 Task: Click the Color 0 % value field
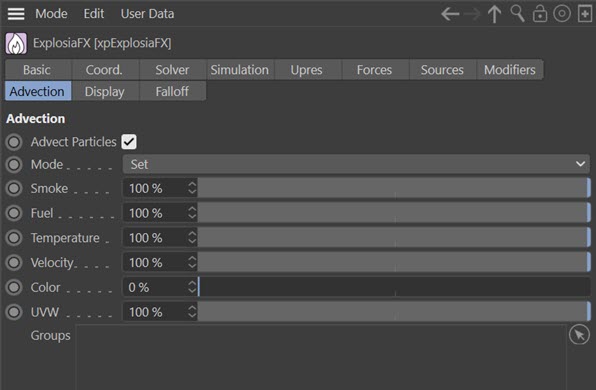(155, 287)
